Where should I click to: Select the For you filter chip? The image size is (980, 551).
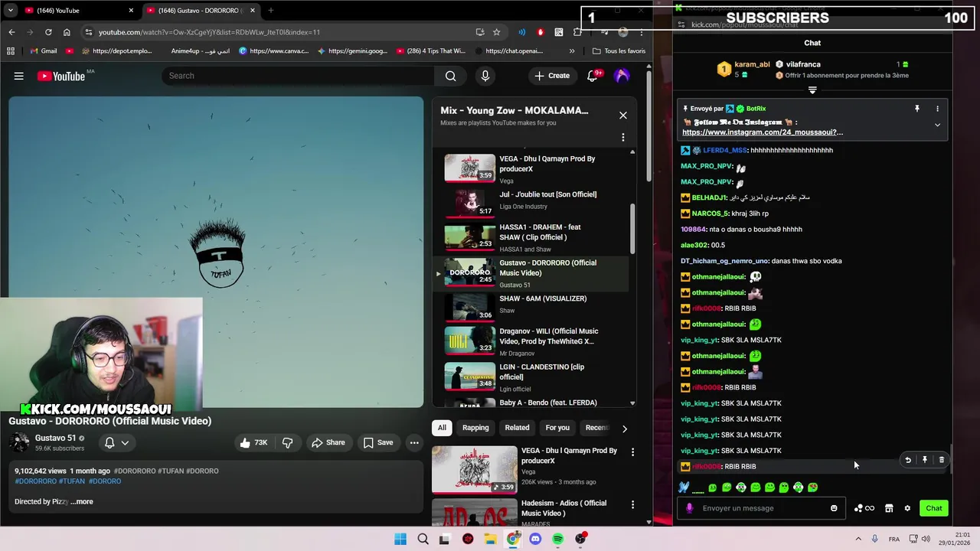coord(557,428)
